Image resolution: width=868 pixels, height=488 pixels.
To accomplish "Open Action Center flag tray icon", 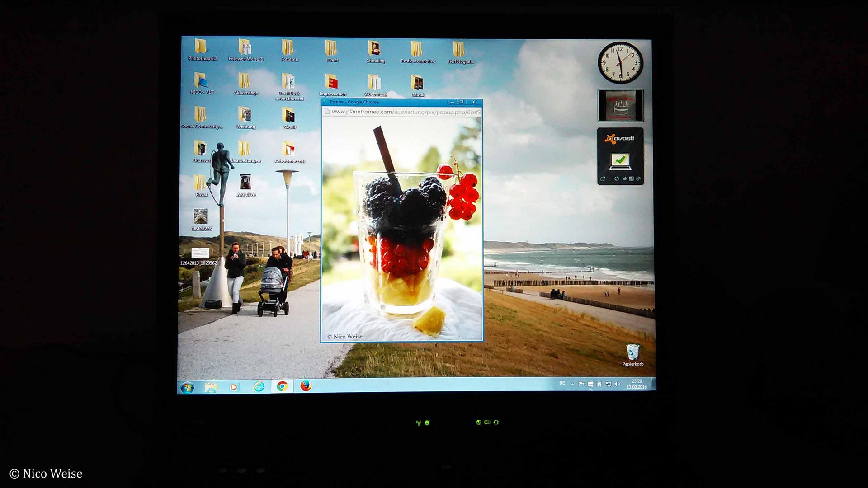I will (581, 384).
